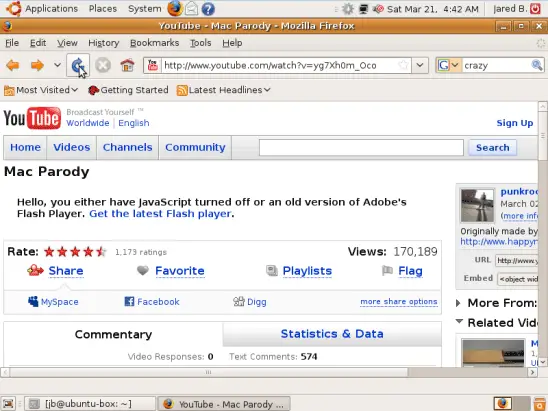Image resolution: width=548 pixels, height=411 pixels.
Task: Rate the video with the third star
Action: [x=75, y=252]
